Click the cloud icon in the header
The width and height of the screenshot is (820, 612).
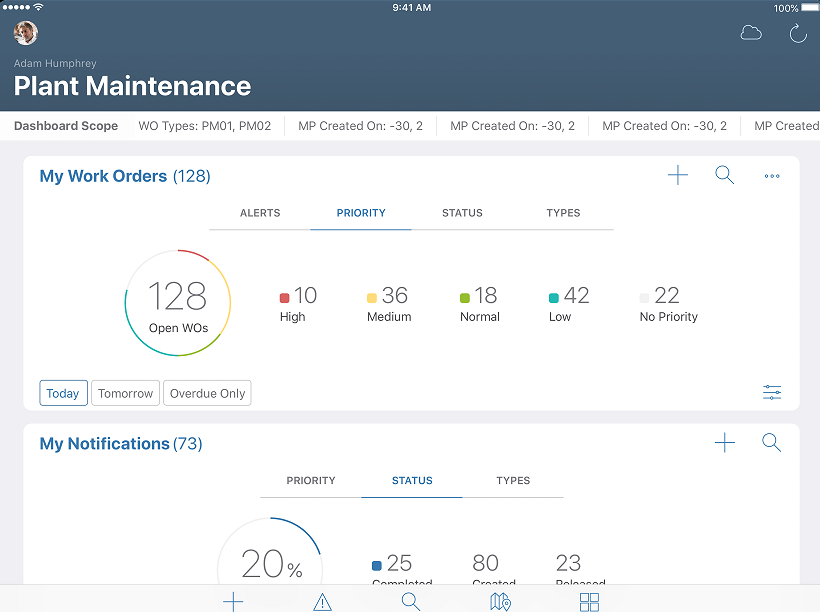751,33
